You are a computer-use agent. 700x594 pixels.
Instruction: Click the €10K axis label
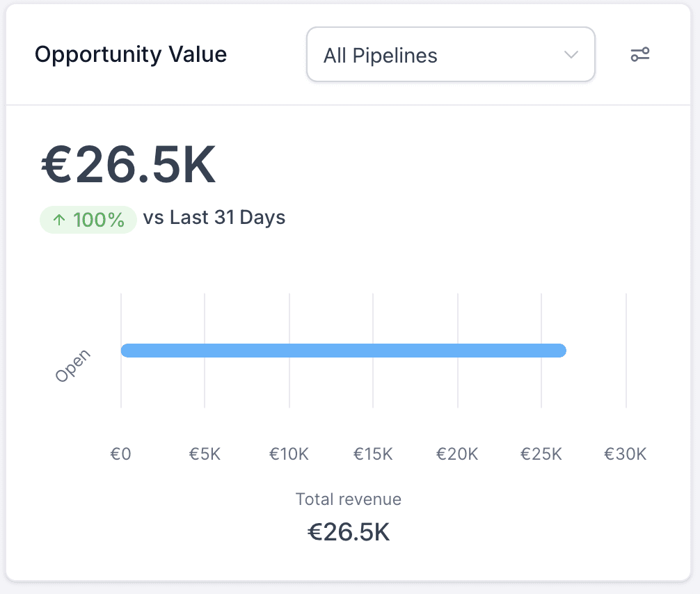click(289, 454)
